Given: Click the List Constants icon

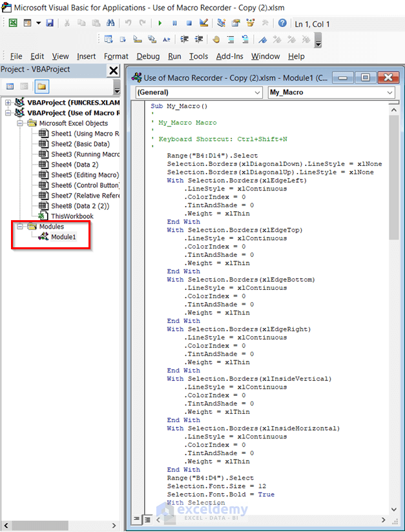Looking at the screenshot, I should 123,39.
